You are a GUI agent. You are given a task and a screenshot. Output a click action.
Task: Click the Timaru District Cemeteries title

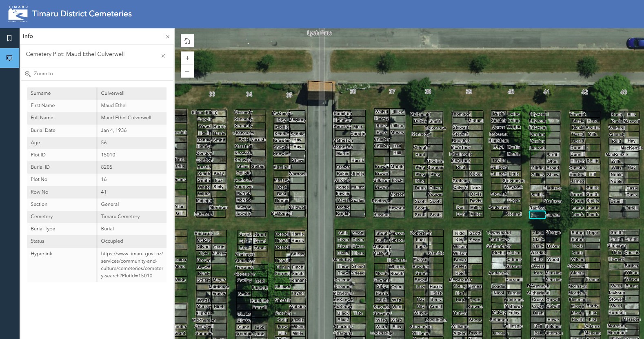(x=82, y=14)
